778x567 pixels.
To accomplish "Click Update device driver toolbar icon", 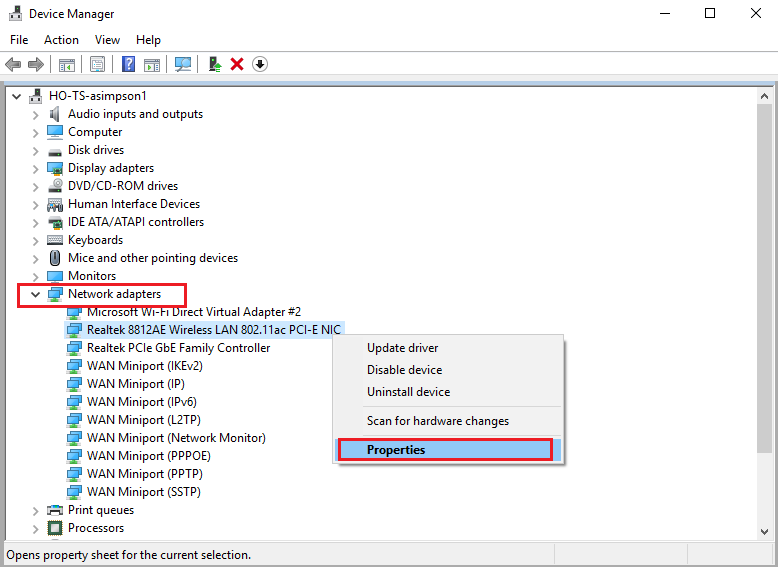I will (x=214, y=64).
